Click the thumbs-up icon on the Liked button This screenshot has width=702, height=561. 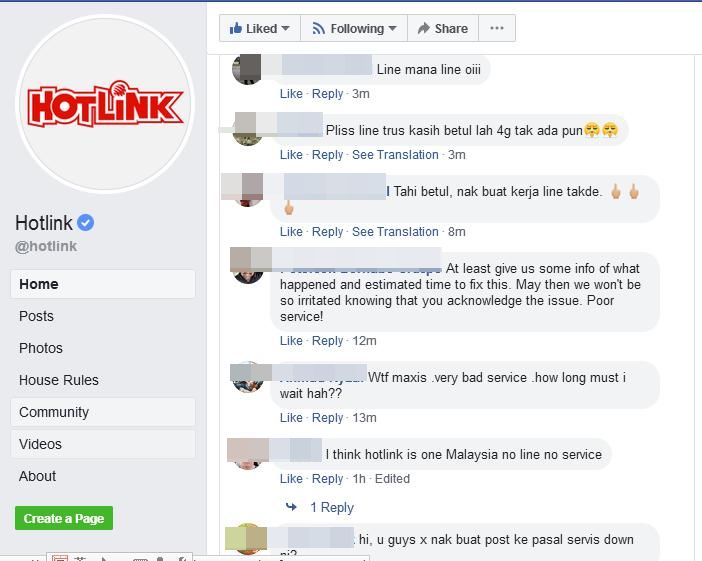pos(235,28)
